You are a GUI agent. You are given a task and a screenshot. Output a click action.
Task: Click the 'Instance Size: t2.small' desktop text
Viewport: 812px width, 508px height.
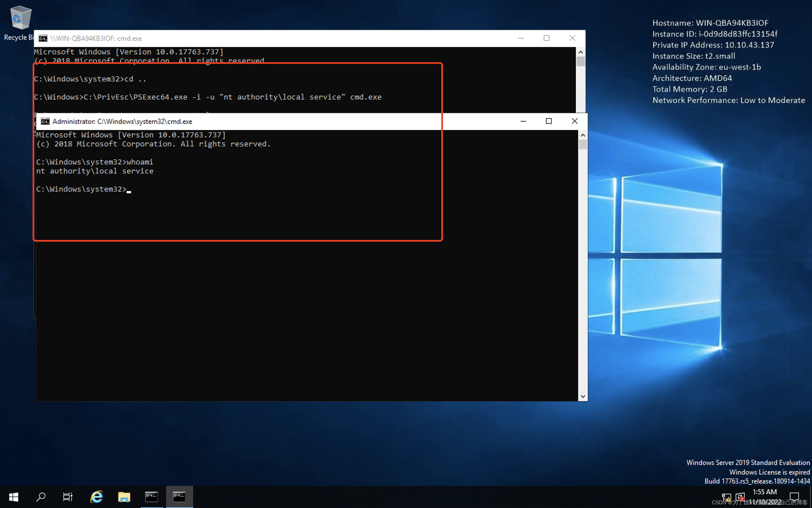693,56
